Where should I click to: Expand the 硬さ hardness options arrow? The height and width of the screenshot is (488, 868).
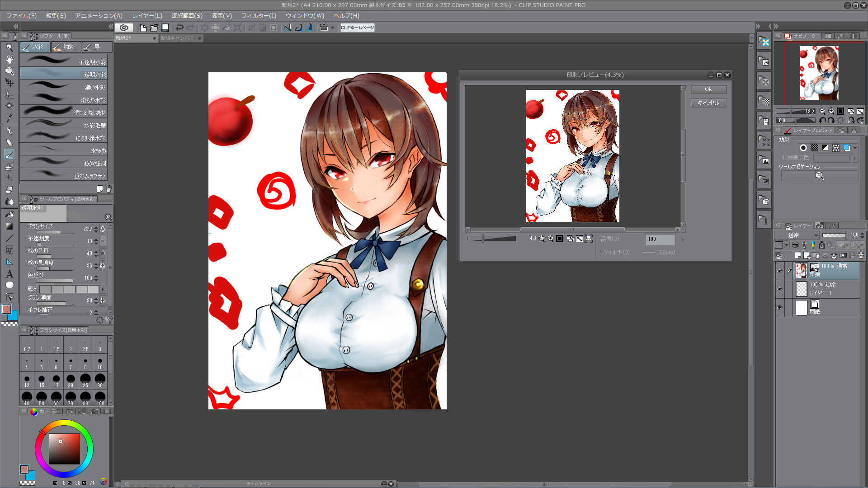tap(103, 289)
